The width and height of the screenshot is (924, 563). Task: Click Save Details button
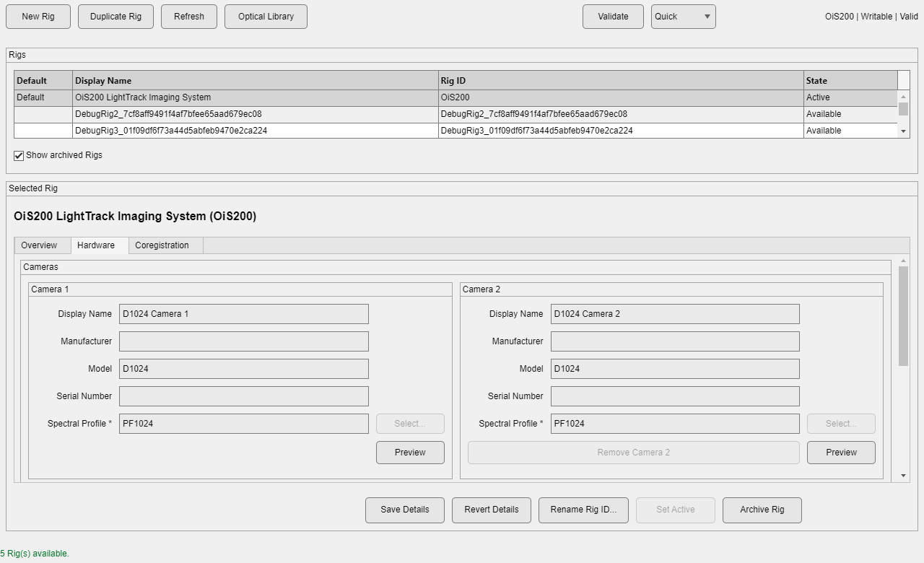(x=405, y=510)
